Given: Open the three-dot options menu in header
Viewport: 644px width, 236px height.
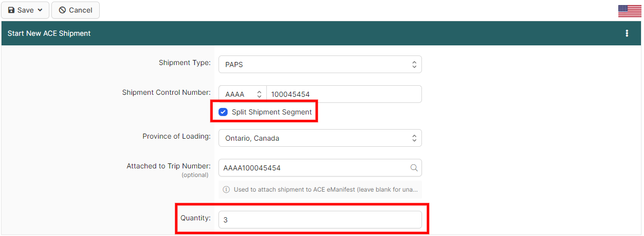Looking at the screenshot, I should point(627,33).
